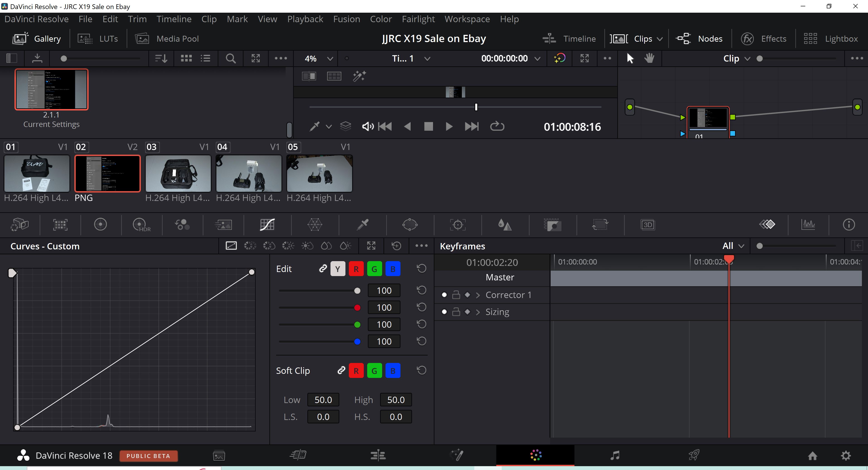Open the Fairlight menu
The height and width of the screenshot is (470, 868).
pos(418,19)
